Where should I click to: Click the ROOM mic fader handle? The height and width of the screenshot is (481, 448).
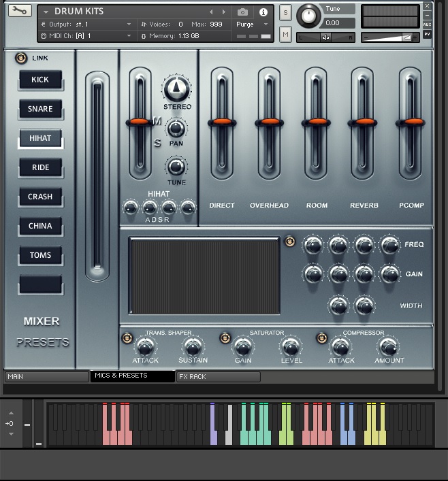coord(316,122)
